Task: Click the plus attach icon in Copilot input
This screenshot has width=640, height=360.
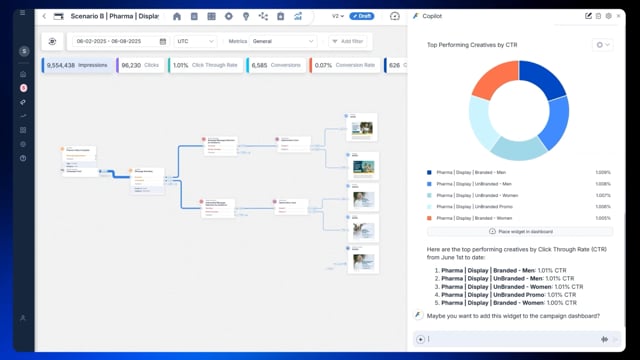Action: point(420,339)
